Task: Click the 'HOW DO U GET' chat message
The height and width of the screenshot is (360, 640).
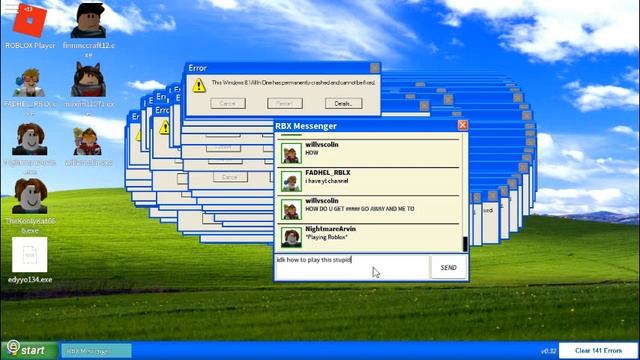Action: [x=360, y=209]
